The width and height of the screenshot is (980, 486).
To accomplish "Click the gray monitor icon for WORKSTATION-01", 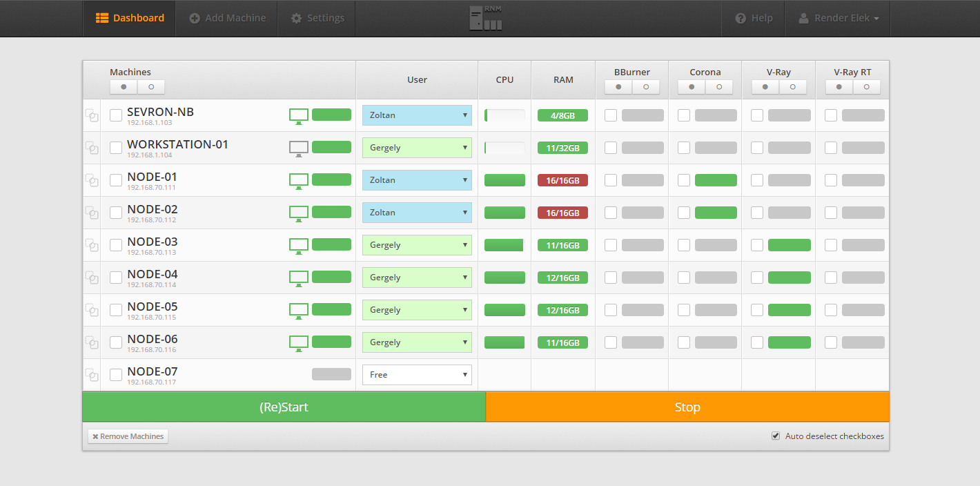I will [299, 148].
